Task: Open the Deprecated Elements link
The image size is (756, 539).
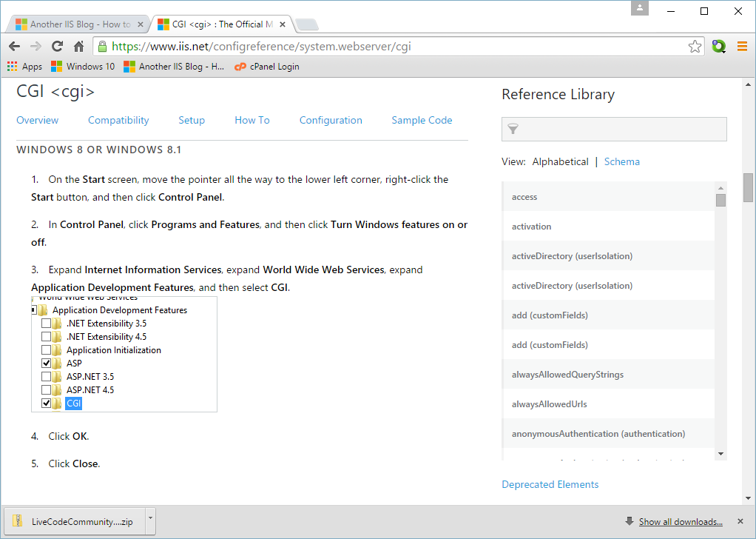Action: [x=550, y=484]
